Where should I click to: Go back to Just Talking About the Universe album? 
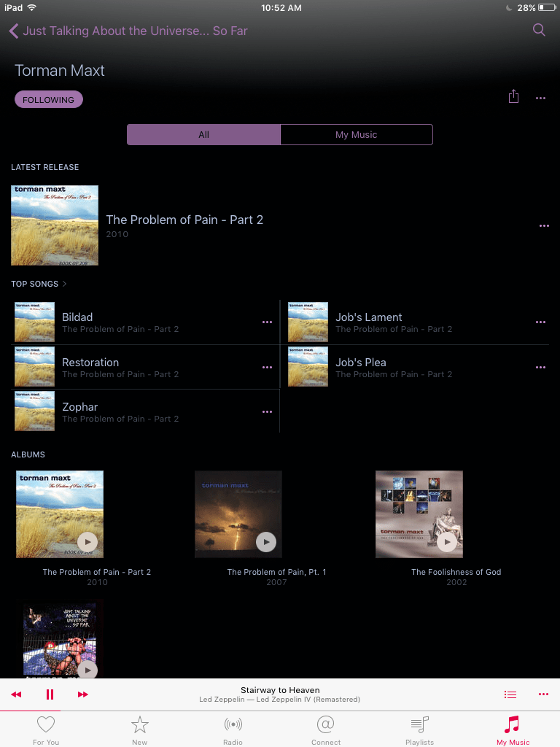click(x=128, y=31)
